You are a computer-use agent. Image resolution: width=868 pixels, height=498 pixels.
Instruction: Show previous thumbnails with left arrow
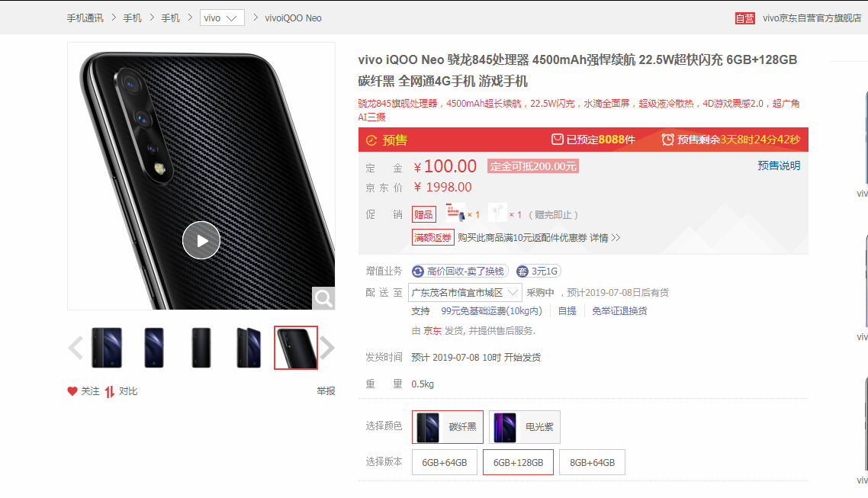coord(76,348)
